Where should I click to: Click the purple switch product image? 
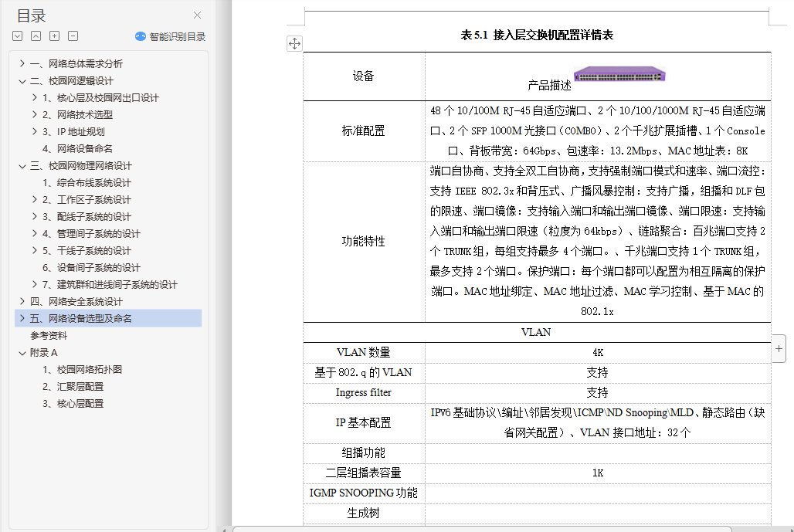pyautogui.click(x=619, y=74)
